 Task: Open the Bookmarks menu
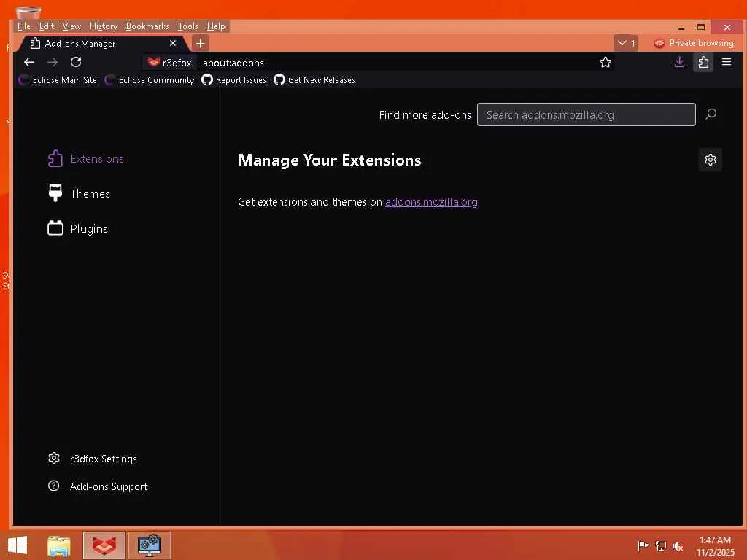[147, 26]
